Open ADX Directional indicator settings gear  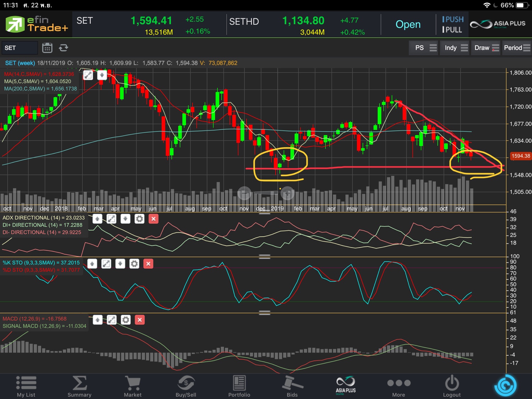139,219
